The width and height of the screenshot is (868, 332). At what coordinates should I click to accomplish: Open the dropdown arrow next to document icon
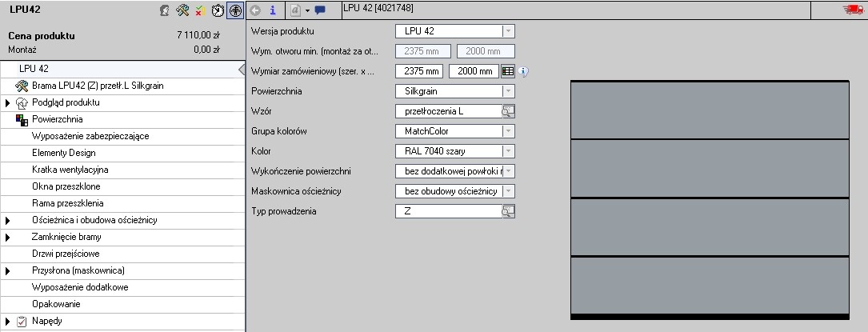tap(307, 10)
